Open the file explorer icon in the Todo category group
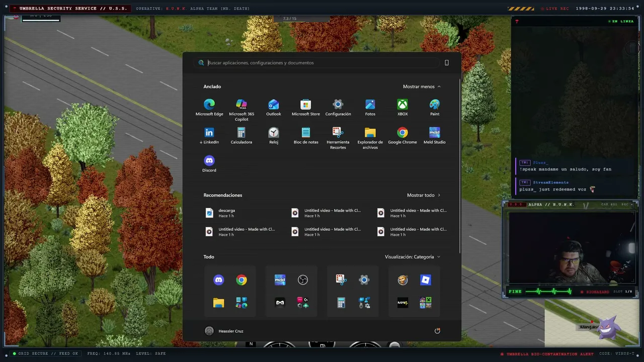The image size is (644, 362). (x=218, y=303)
